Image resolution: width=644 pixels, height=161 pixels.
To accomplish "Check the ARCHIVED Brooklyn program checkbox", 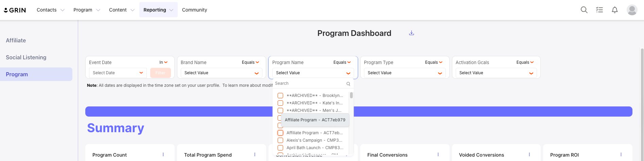I will click(280, 96).
